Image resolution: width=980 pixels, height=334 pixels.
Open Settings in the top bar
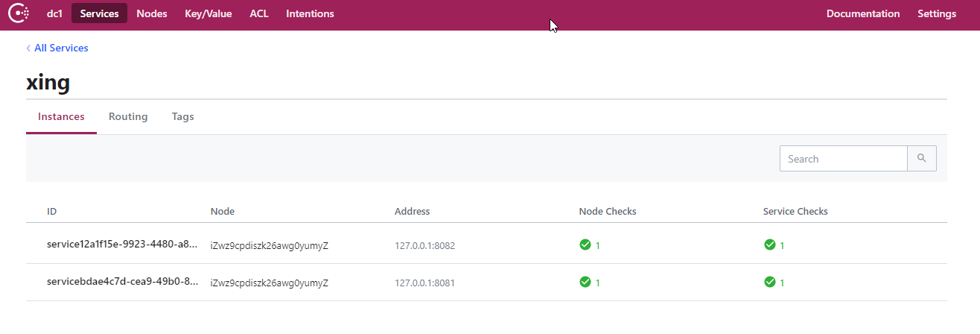937,13
